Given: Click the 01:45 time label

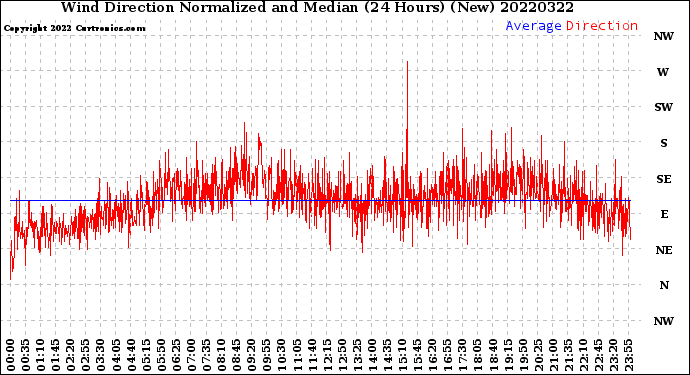Looking at the screenshot, I should [56, 355].
